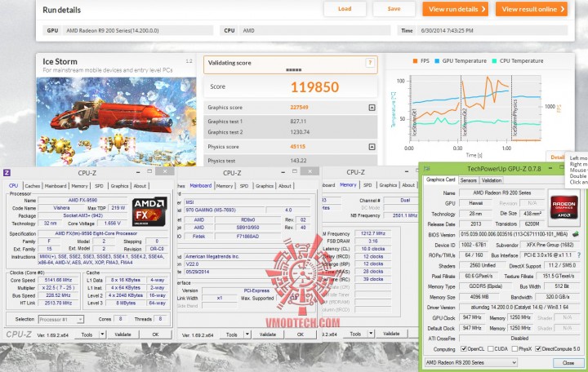This screenshot has width=588, height=372.
Task: Toggle the OpenCL checkbox in GPU-Z
Action: [x=464, y=349]
